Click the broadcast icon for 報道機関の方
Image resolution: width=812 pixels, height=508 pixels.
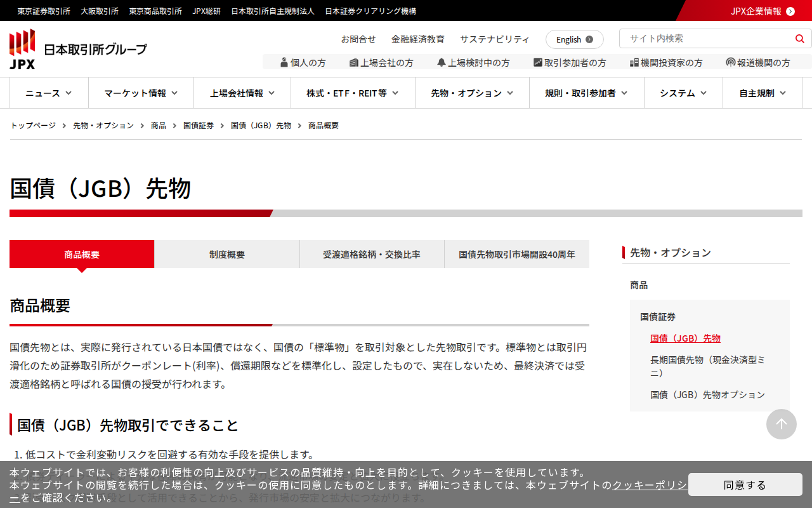pos(731,62)
